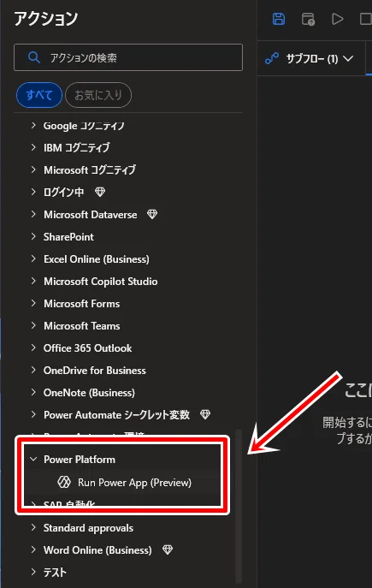372x588 pixels.
Task: Expand the ログイン中 group
Action: [33, 192]
